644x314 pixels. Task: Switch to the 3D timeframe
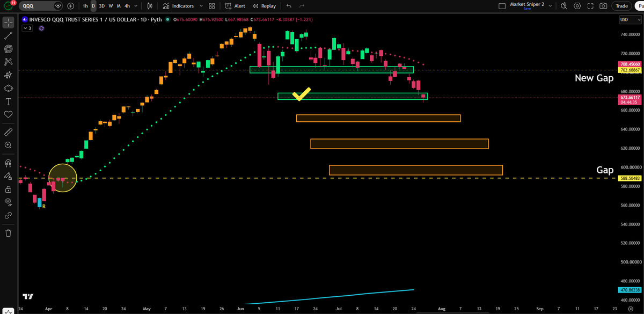pos(102,6)
